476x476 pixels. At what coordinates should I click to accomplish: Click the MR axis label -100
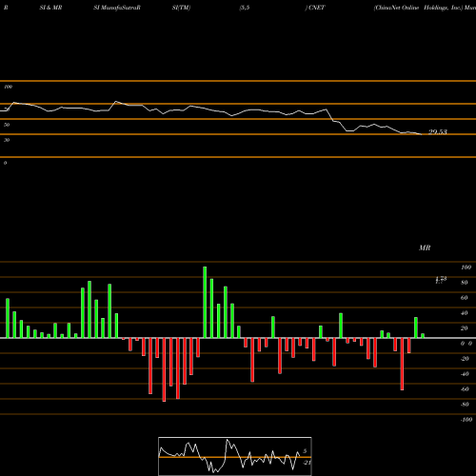[466, 420]
